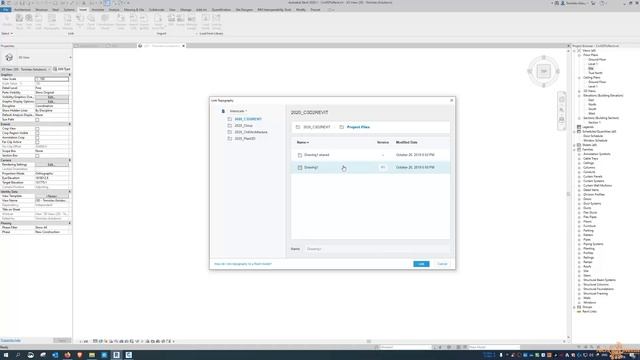
Task: Select the Load as Group ribbon tool
Action: (x=216, y=21)
